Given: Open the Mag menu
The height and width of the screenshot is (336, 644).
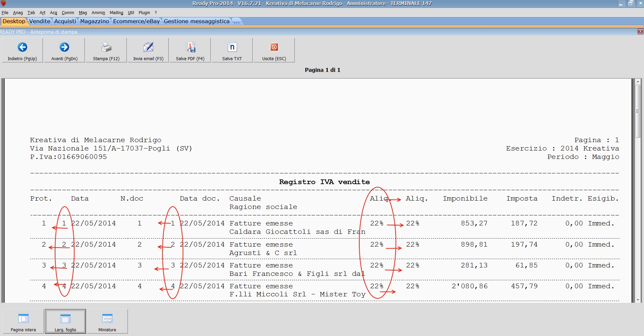Looking at the screenshot, I should (83, 13).
